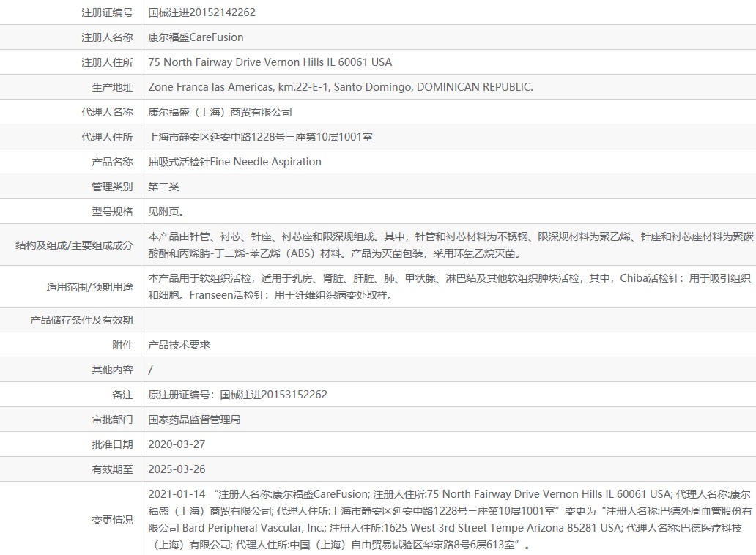The image size is (756, 555).
Task: Select 国家药品监督管理局 approval department
Action: point(194,420)
